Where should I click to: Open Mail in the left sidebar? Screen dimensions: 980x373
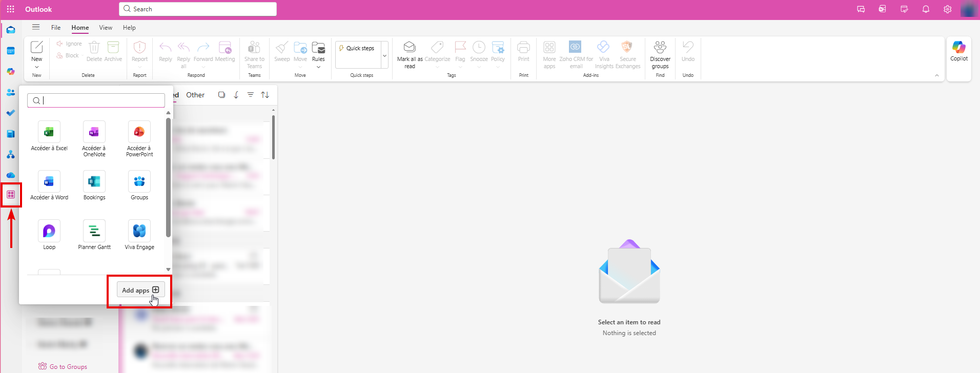click(x=11, y=30)
